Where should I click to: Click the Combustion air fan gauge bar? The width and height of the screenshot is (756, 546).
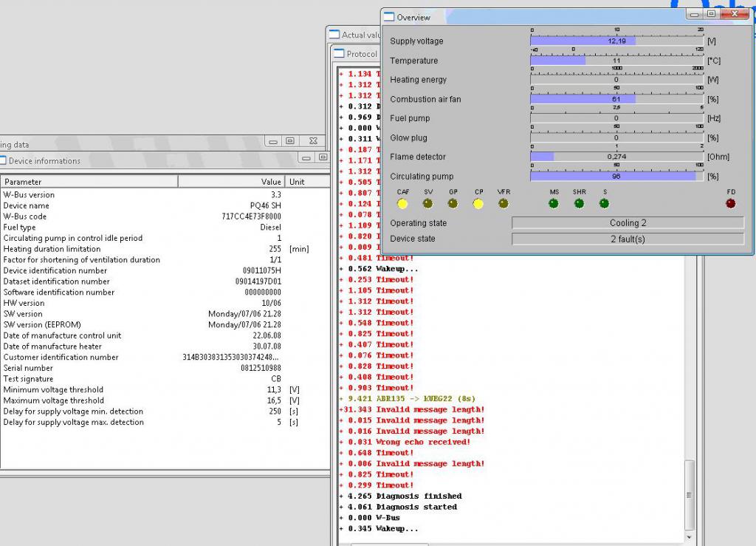coord(616,99)
